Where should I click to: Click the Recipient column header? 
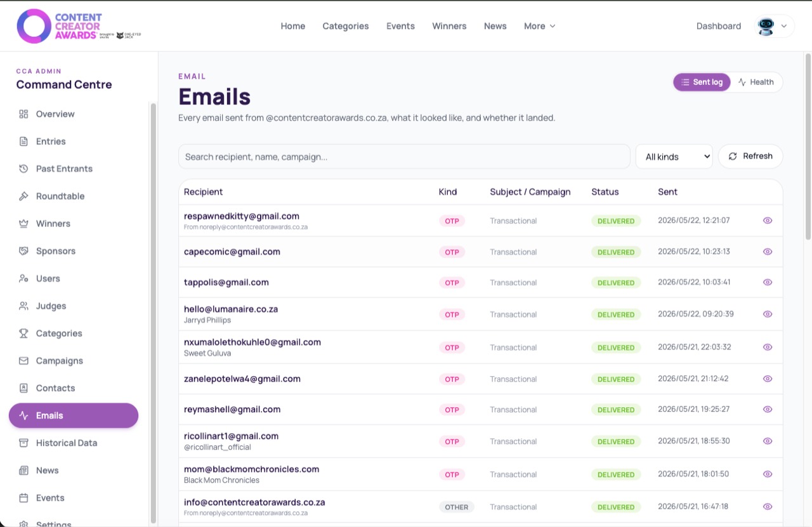tap(203, 192)
